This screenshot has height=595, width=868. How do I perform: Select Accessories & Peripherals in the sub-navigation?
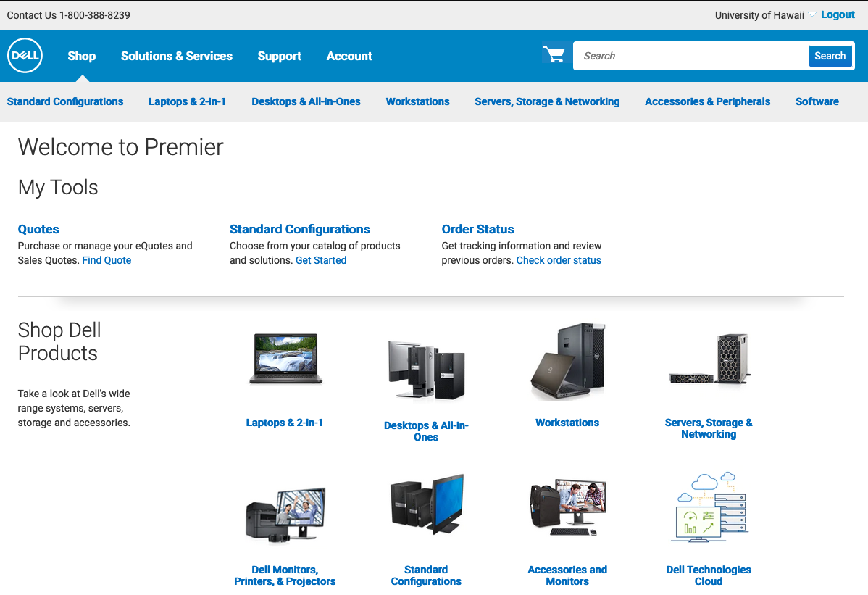[x=707, y=101]
